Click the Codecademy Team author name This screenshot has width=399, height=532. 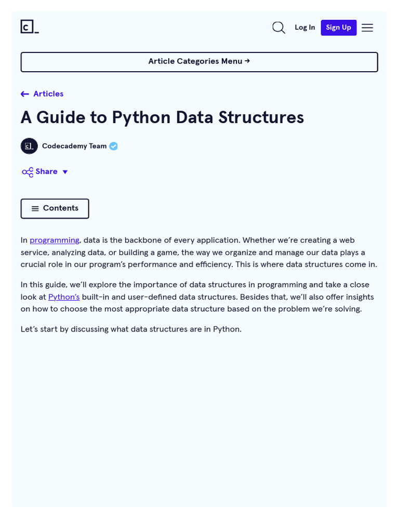pyautogui.click(x=74, y=146)
